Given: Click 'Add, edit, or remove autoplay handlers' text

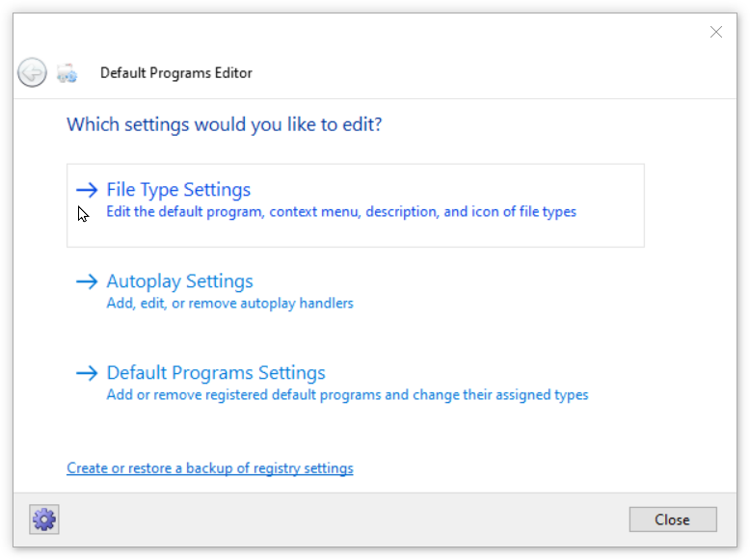Looking at the screenshot, I should pyautogui.click(x=229, y=304).
